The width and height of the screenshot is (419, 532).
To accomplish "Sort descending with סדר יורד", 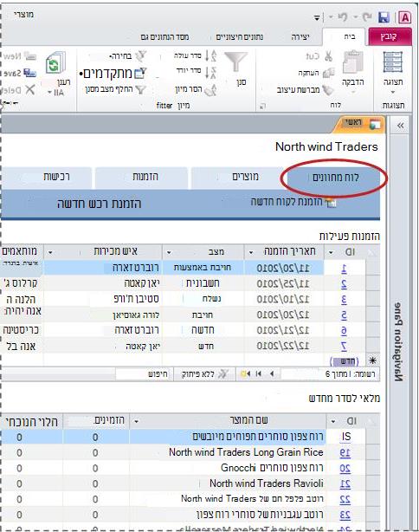I will pyautogui.click(x=197, y=71).
